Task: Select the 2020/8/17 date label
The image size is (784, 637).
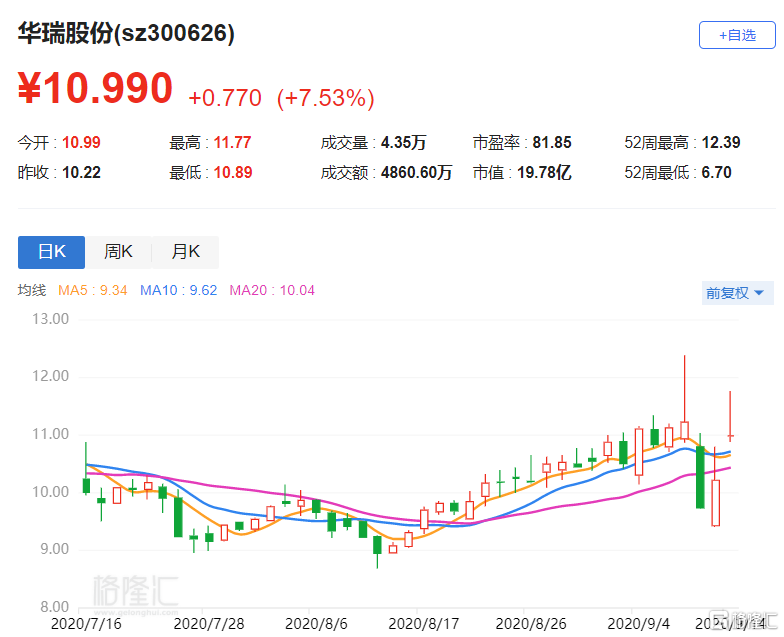Action: pyautogui.click(x=424, y=624)
